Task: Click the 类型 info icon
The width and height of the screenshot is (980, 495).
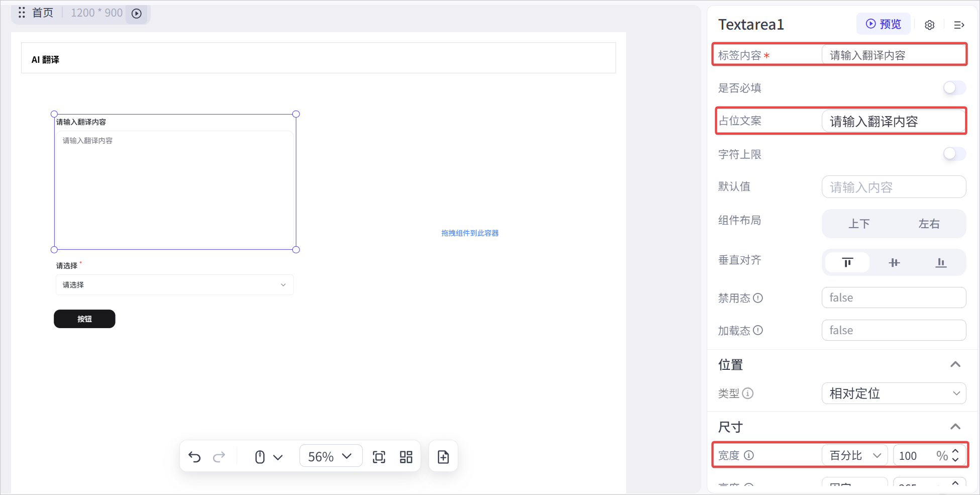Action: click(748, 393)
